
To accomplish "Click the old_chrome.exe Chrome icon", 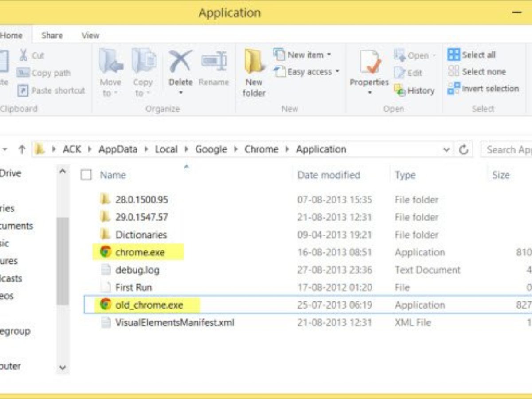I will (105, 305).
